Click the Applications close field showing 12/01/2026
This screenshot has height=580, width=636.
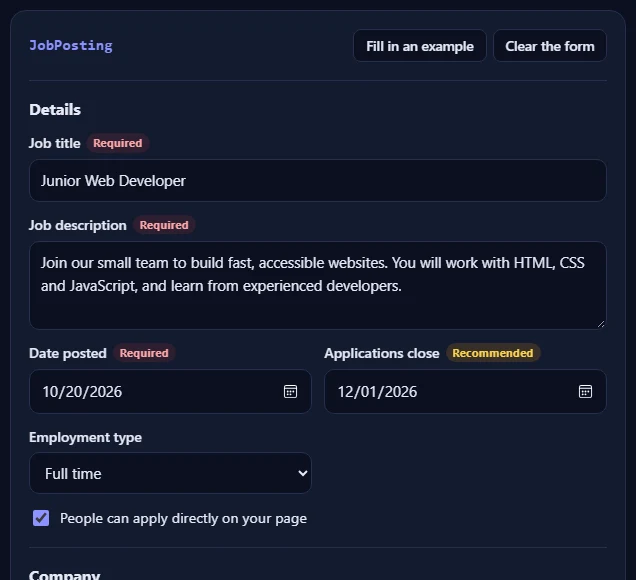pos(465,391)
